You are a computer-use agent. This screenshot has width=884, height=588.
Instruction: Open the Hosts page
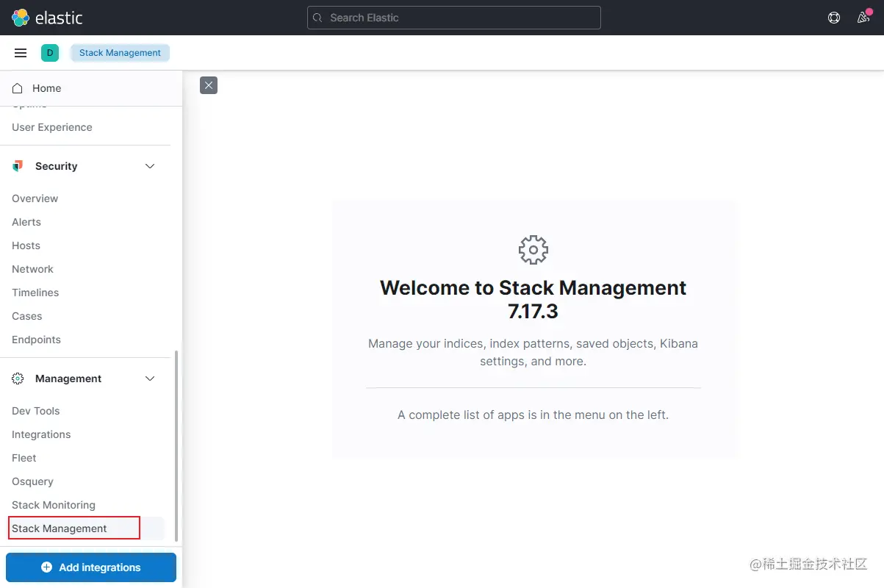pyautogui.click(x=26, y=245)
